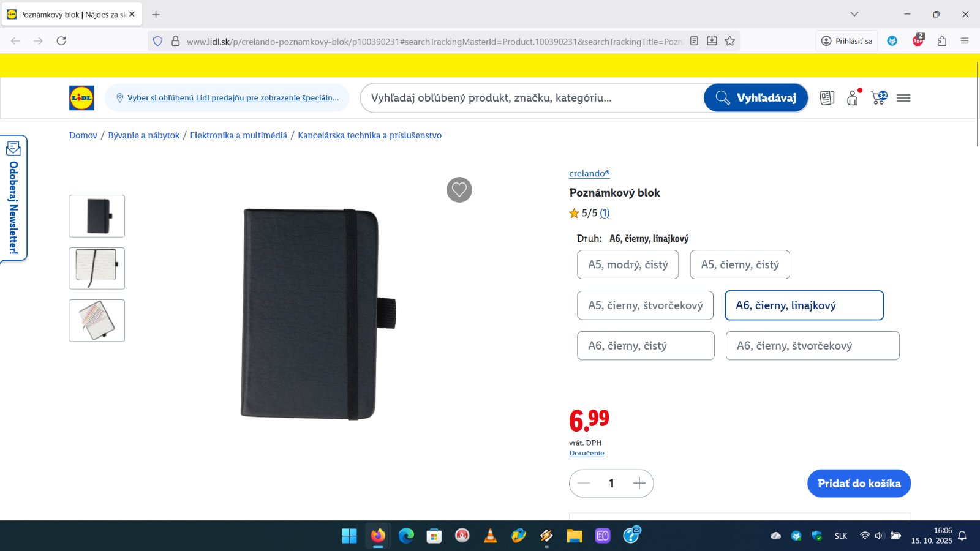Go to the Lidl logo homepage

point(81,98)
